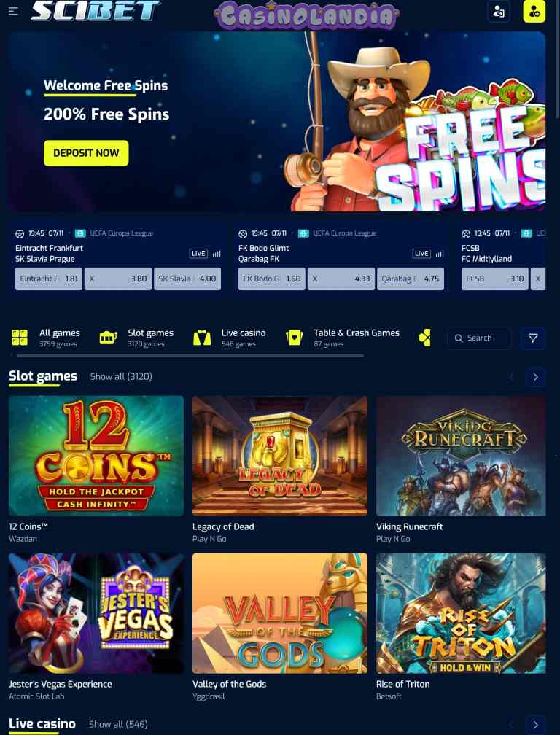Click the yellow register account icon
The image size is (560, 735).
point(534,11)
